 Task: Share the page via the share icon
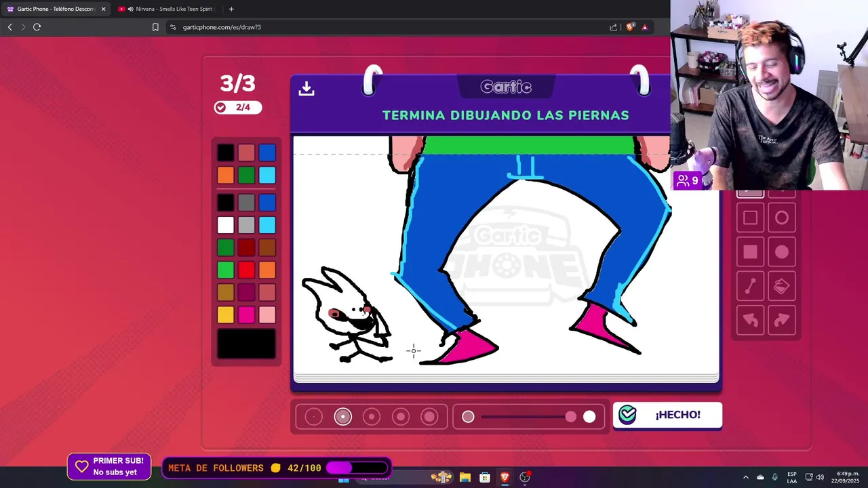pyautogui.click(x=614, y=27)
